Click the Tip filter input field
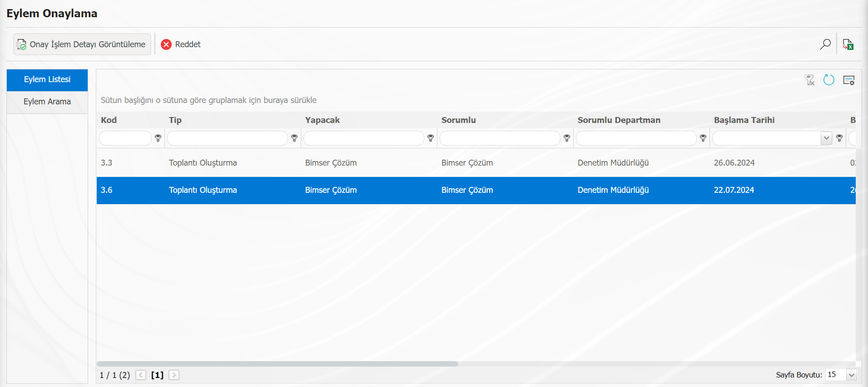The image size is (868, 387). click(x=228, y=138)
